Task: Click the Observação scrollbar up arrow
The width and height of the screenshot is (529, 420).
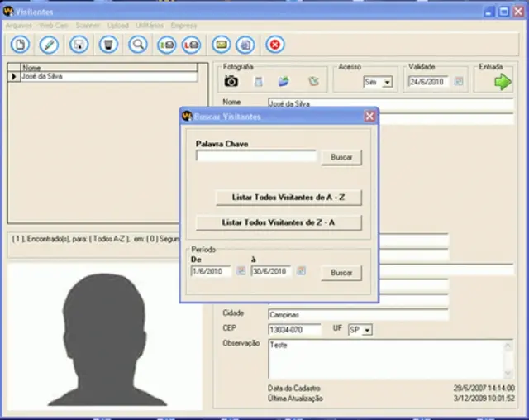Action: pos(508,346)
